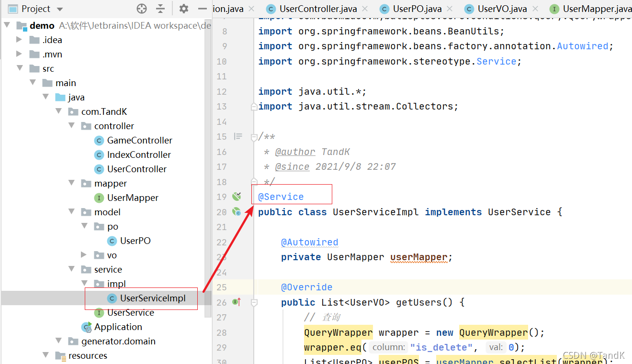Fold the import block at line 13

254,107
